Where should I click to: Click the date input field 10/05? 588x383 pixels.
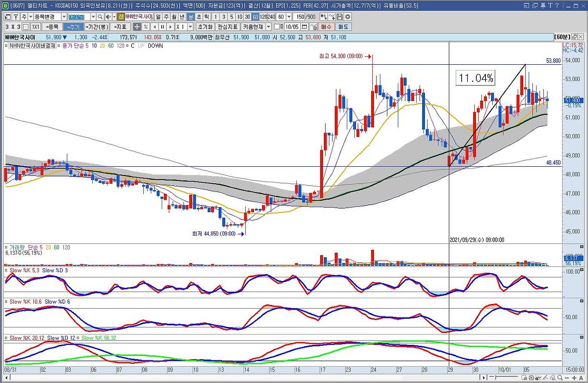(293, 27)
